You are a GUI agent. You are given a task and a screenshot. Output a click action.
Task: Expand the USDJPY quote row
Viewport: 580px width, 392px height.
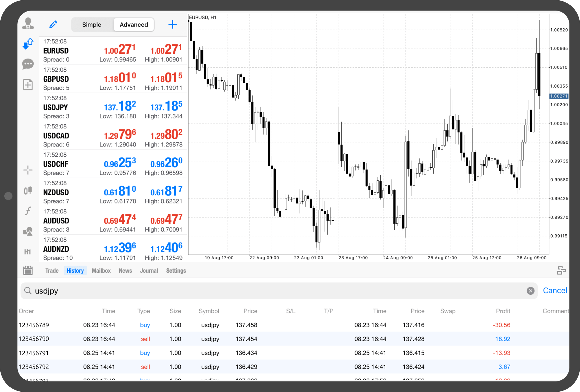tap(112, 107)
